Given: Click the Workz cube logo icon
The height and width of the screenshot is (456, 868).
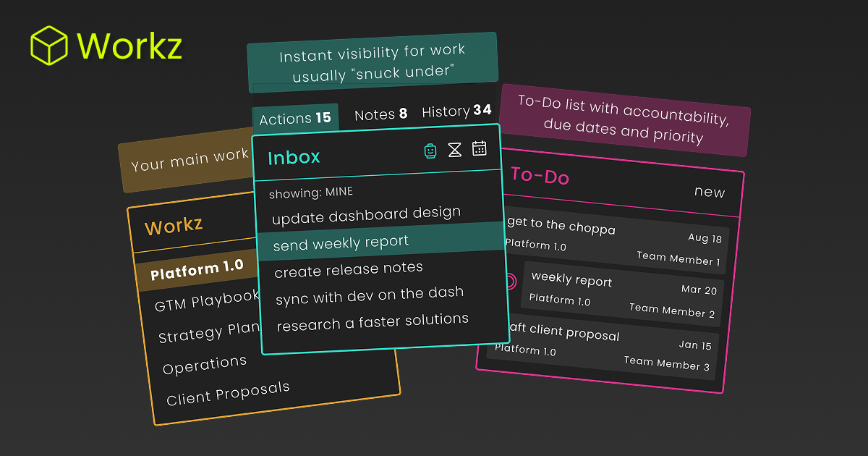Looking at the screenshot, I should [x=48, y=45].
